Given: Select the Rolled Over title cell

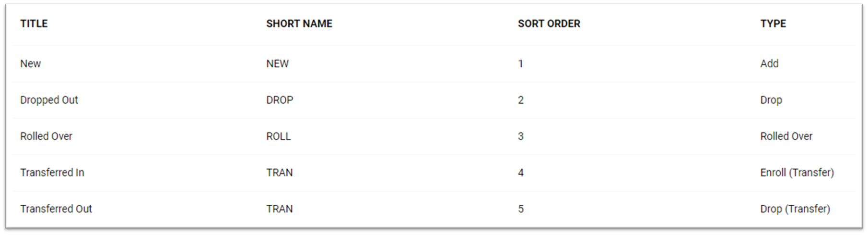Looking at the screenshot, I should (x=46, y=136).
